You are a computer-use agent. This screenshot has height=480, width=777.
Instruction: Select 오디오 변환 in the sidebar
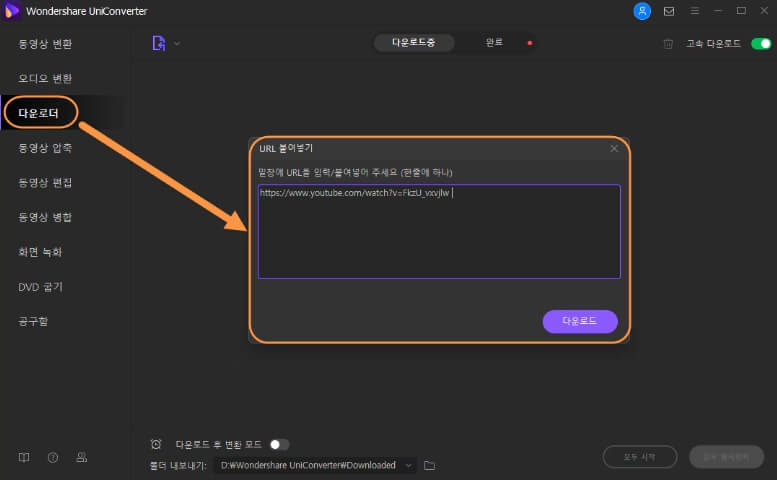[x=45, y=78]
